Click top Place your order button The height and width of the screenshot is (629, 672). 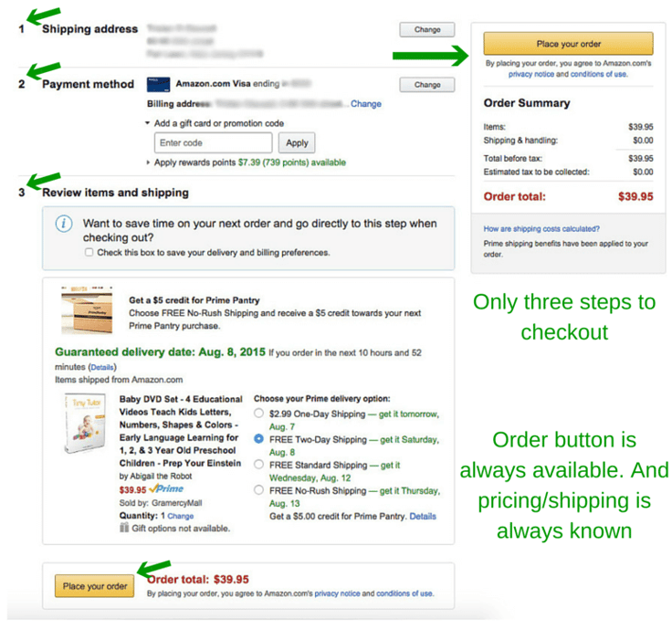point(568,43)
